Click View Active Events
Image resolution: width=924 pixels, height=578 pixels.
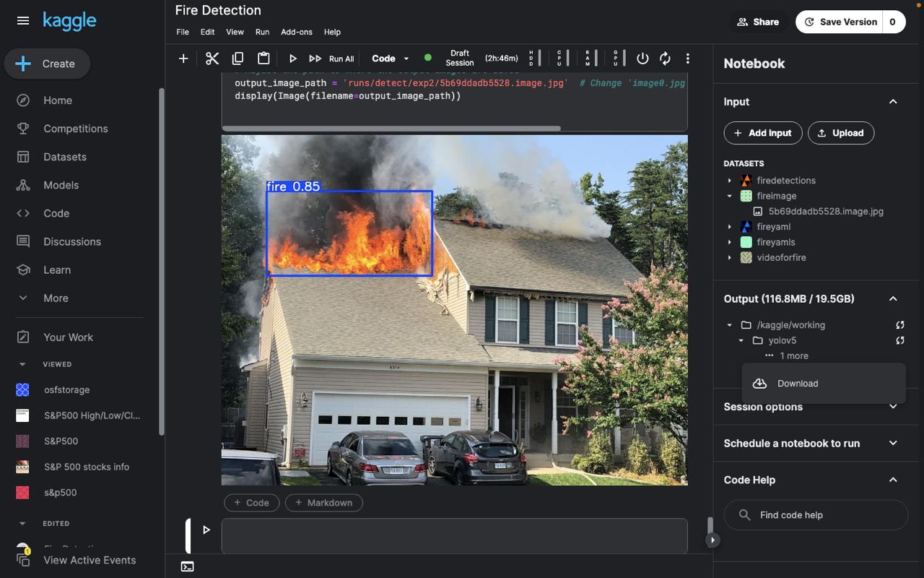90,560
